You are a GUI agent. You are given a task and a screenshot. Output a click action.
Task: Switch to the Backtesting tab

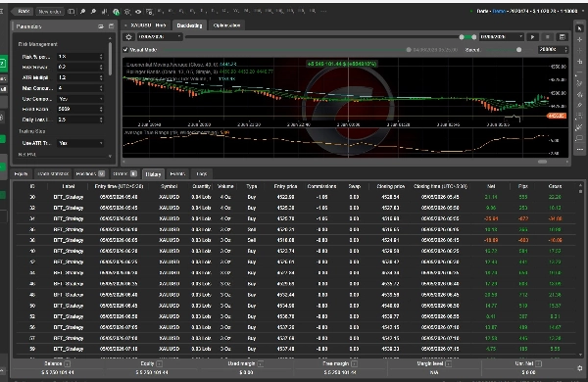(189, 25)
